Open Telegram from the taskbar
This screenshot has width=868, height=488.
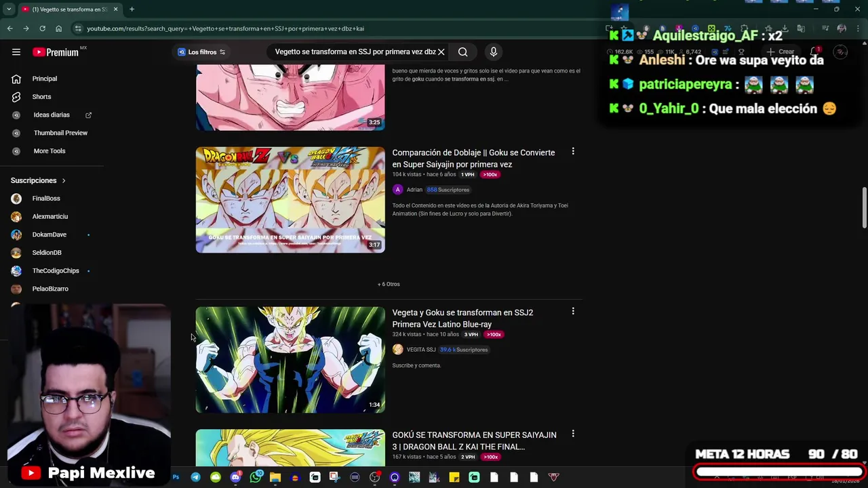point(195,477)
